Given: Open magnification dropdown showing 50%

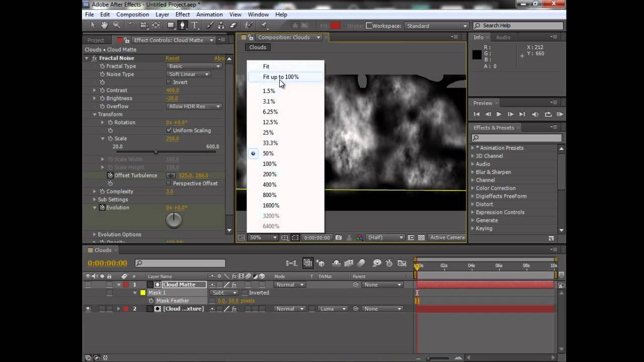Looking at the screenshot, I should click(x=263, y=238).
